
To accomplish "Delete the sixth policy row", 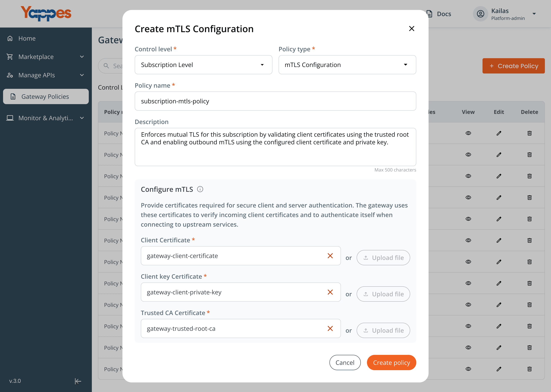I will (x=530, y=240).
